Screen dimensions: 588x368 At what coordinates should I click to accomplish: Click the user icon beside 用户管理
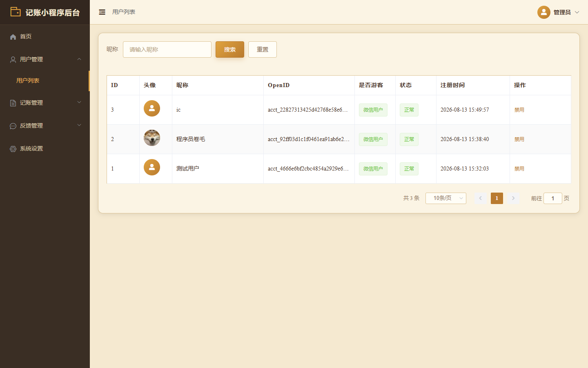pyautogui.click(x=13, y=60)
